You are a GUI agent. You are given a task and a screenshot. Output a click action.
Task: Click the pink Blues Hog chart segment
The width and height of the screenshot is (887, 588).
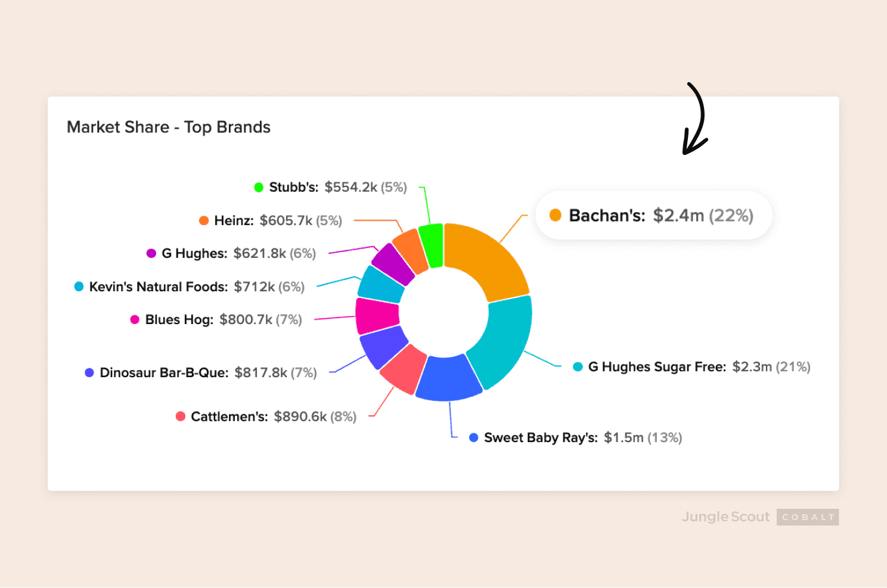376,315
